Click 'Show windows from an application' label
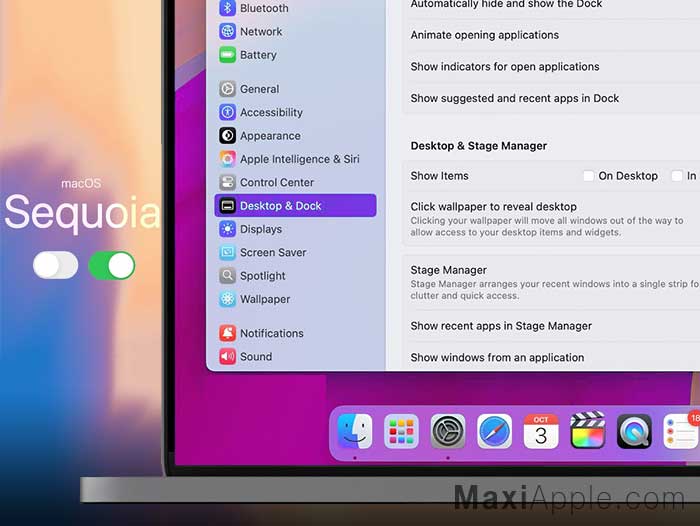Viewport: 700px width, 526px height. coord(497,358)
